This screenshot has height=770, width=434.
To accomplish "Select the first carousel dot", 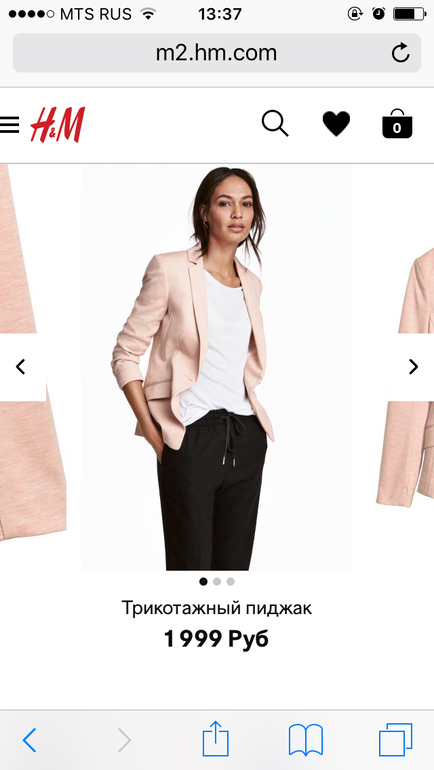I will 203,582.
